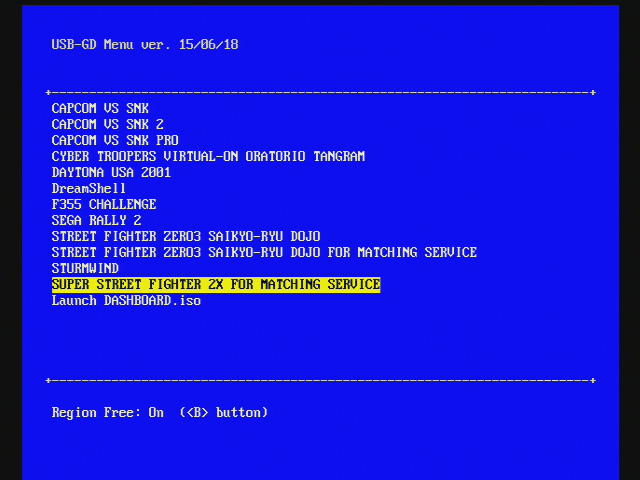Toggle Region Free: On setting

pos(160,413)
